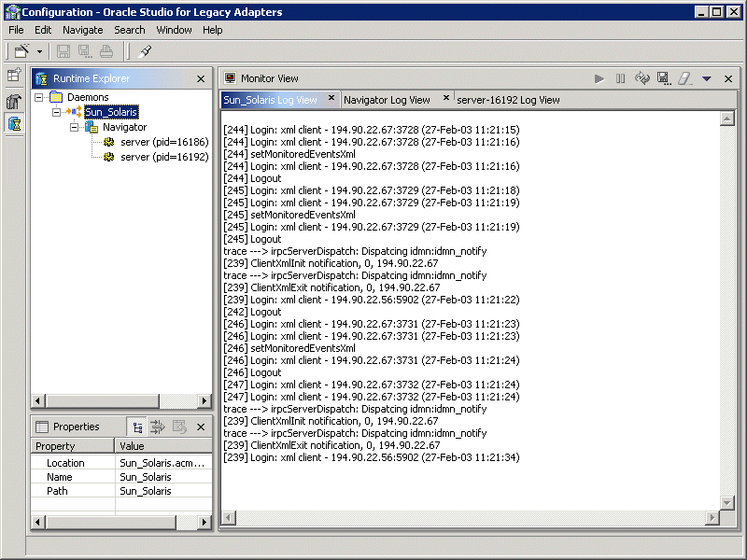Viewport: 747px width, 560px height.
Task: Click the Play button in the Monitor View
Action: (599, 78)
